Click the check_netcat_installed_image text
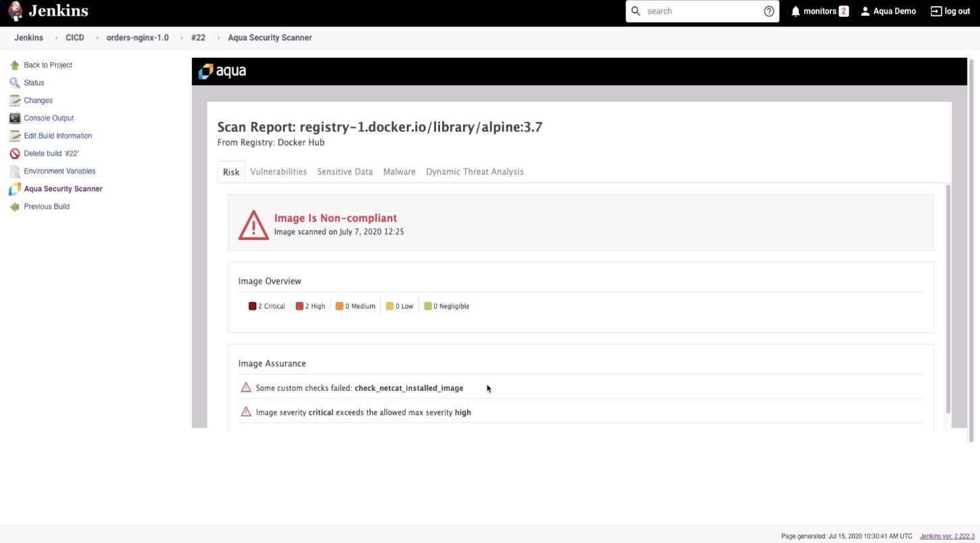 point(409,388)
